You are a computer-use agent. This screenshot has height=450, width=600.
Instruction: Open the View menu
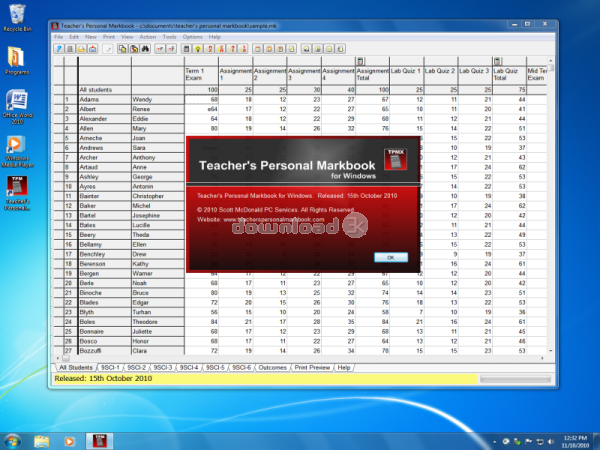pos(127,37)
